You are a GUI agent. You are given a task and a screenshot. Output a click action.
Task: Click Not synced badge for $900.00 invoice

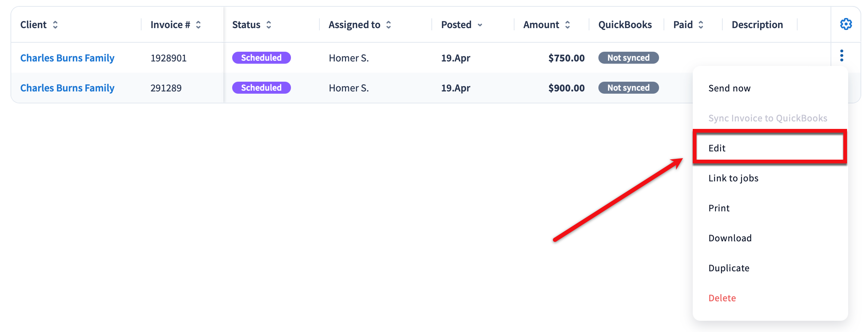tap(628, 88)
